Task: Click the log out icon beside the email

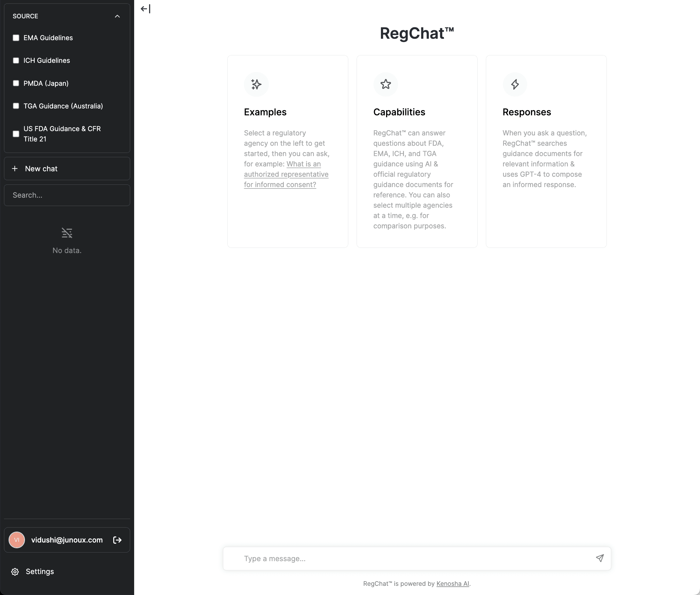Action: point(117,540)
